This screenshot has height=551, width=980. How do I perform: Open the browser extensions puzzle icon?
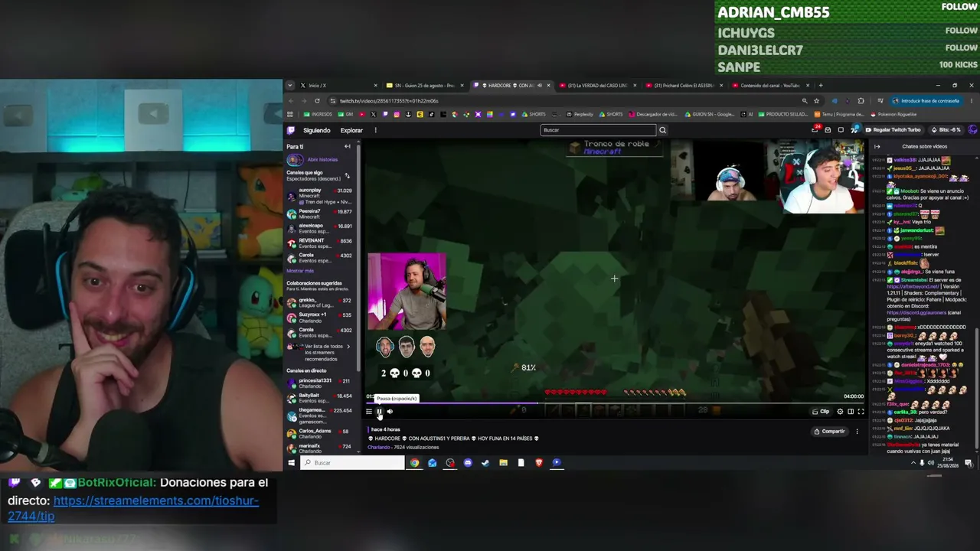click(861, 100)
